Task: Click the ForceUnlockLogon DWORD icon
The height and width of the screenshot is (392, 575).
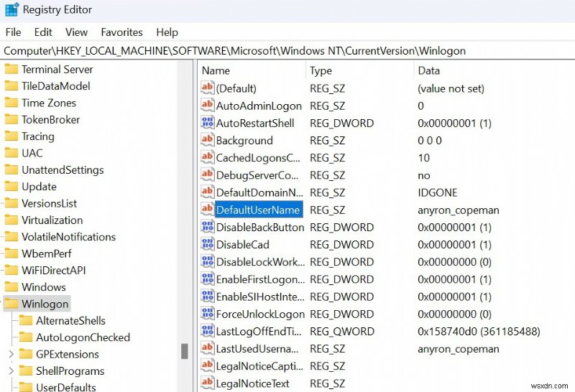Action: (208, 313)
